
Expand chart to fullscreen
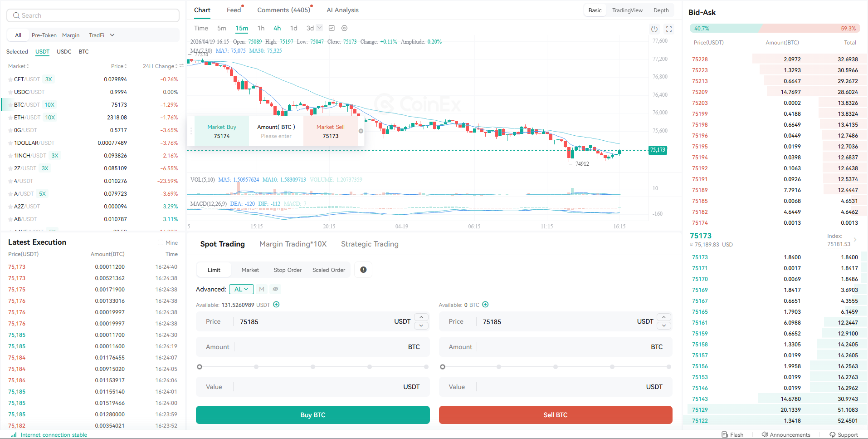coord(669,29)
